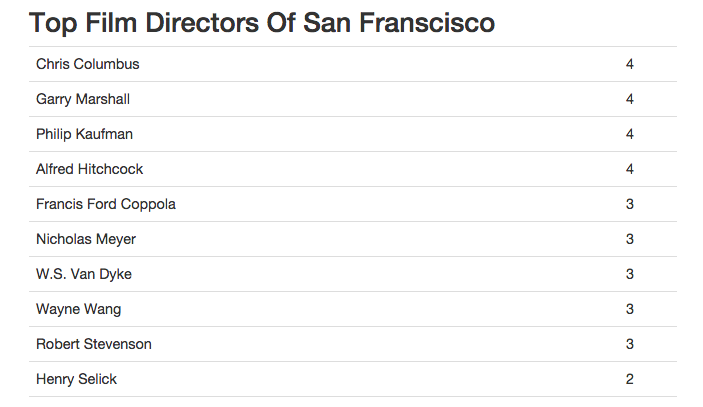Screen dimensions: 703x407
Task: Select Henry Selick at the bottom
Action: pyautogui.click(x=76, y=379)
